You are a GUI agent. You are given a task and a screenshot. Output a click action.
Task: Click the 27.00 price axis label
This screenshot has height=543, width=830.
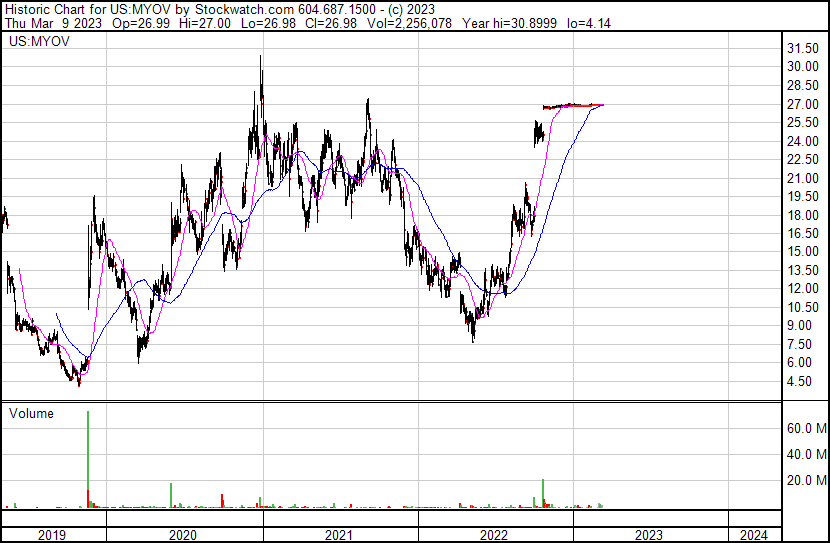804,104
